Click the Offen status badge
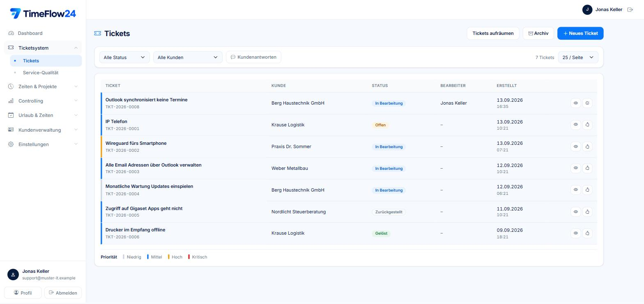This screenshot has height=304, width=644. [x=380, y=125]
